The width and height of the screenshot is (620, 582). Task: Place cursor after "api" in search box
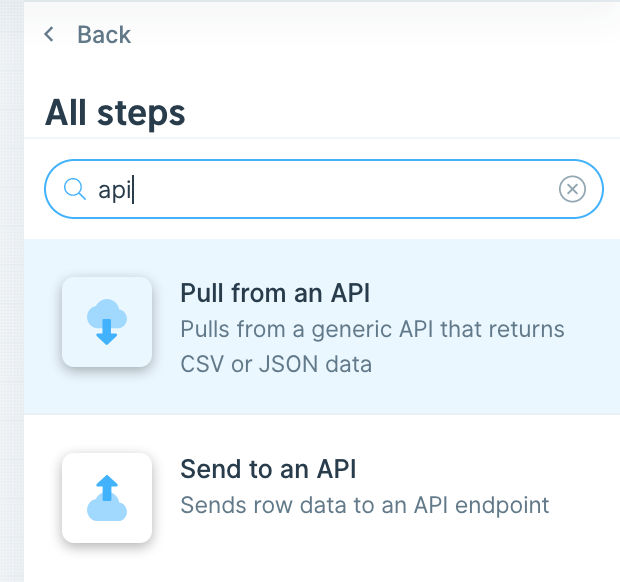[134, 189]
